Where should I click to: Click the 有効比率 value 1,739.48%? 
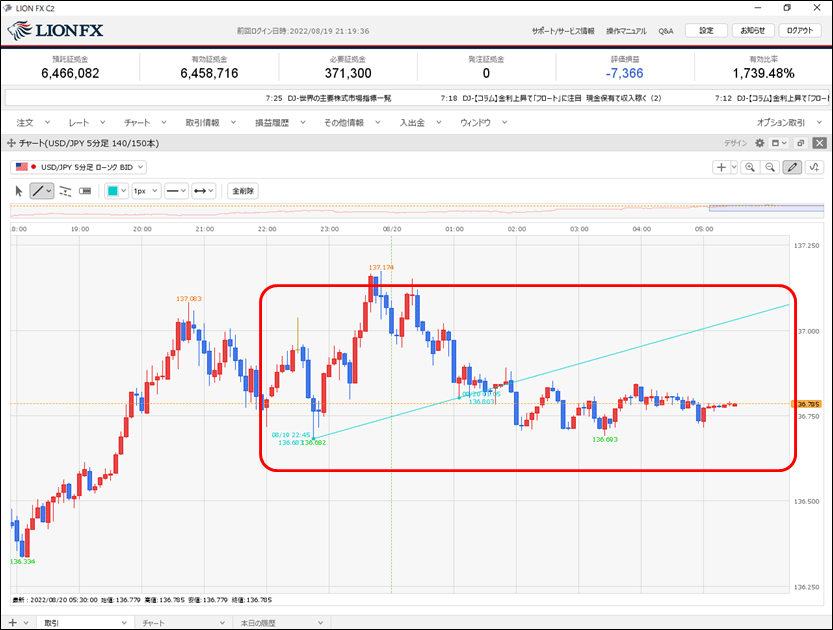pos(763,73)
